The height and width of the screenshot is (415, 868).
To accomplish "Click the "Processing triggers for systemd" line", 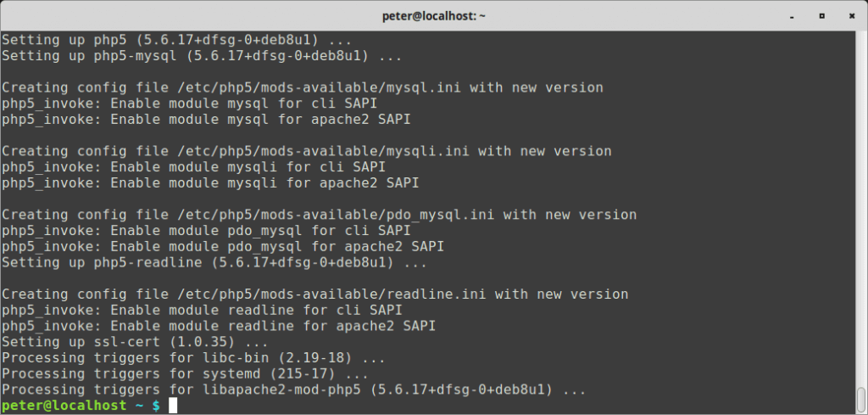I will pos(185,374).
